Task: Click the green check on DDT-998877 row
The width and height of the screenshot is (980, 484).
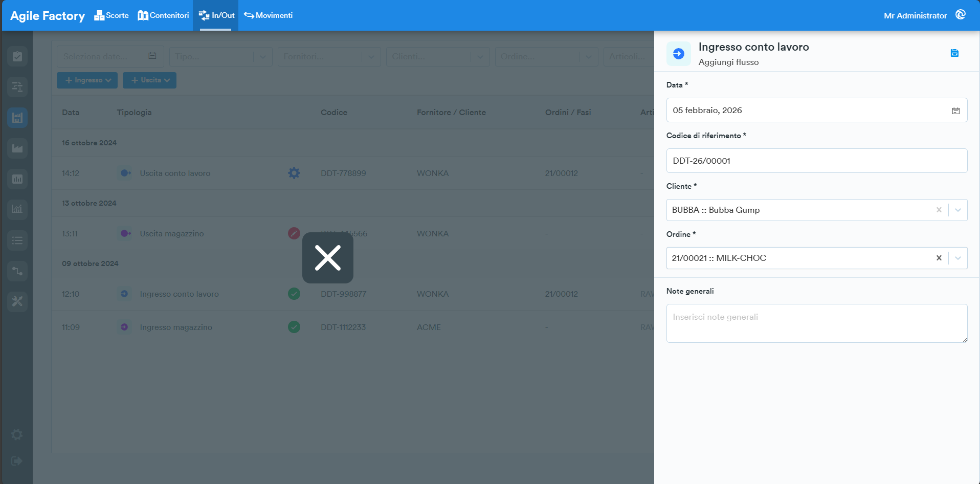Action: [294, 294]
